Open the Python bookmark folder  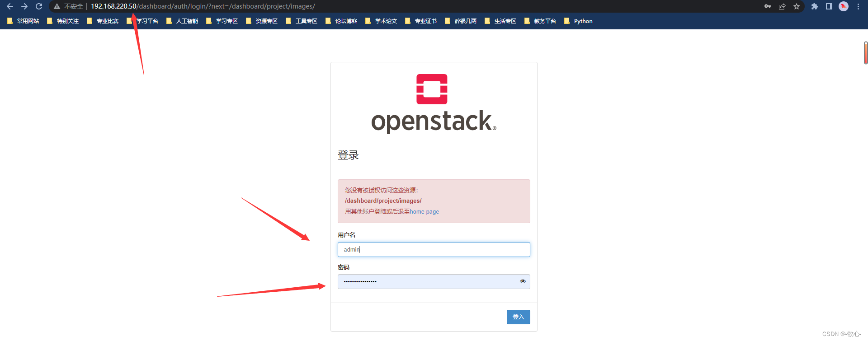(578, 21)
